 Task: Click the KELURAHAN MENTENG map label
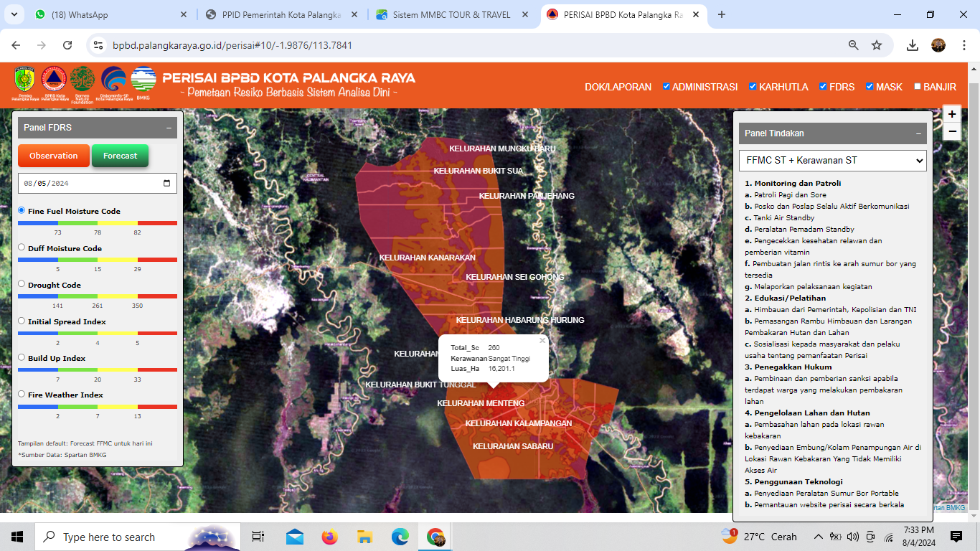[x=481, y=403]
